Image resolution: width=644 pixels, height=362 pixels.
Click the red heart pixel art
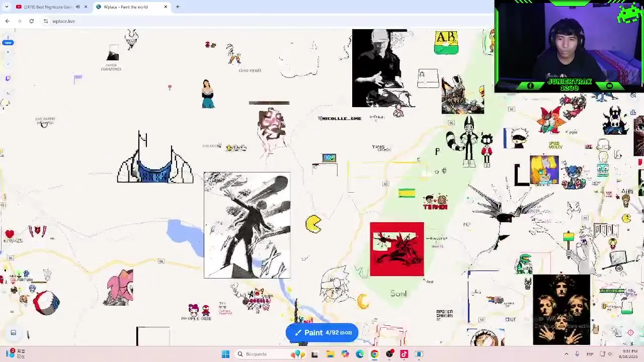(x=9, y=233)
